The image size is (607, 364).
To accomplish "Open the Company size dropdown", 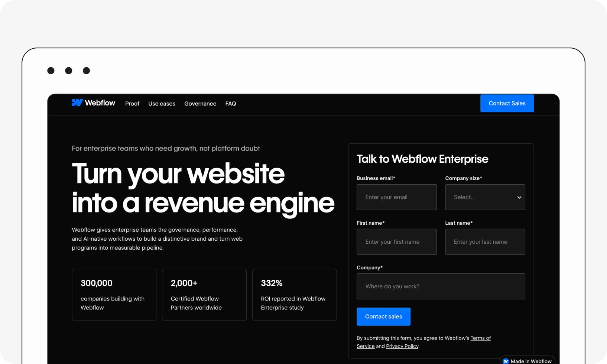I will point(485,197).
